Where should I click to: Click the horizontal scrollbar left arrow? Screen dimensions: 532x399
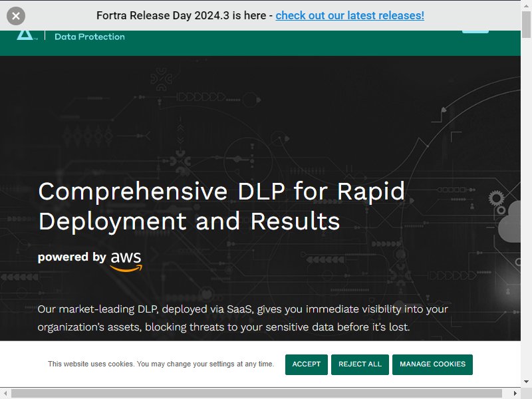(5, 393)
